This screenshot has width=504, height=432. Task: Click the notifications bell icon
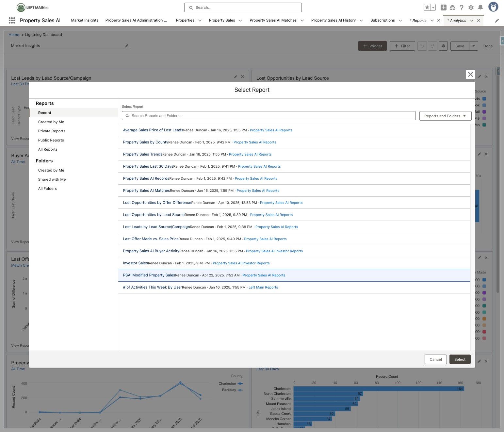pos(480,8)
